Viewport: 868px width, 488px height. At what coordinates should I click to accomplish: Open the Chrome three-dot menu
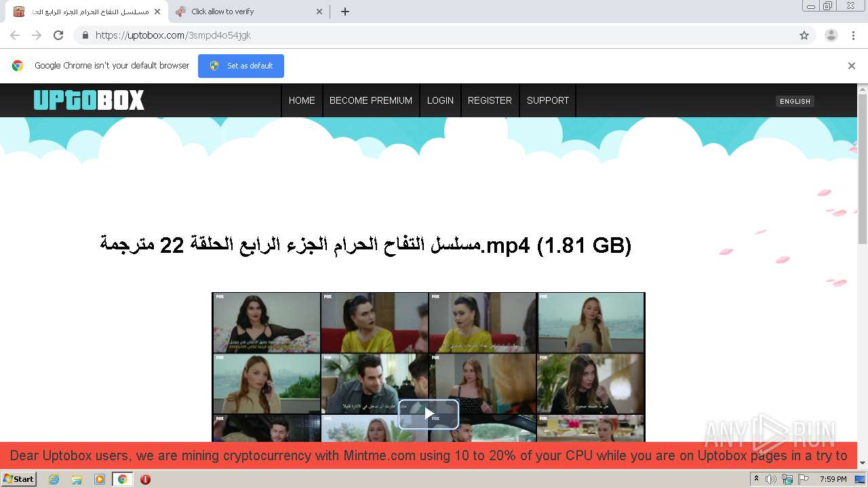click(x=853, y=35)
